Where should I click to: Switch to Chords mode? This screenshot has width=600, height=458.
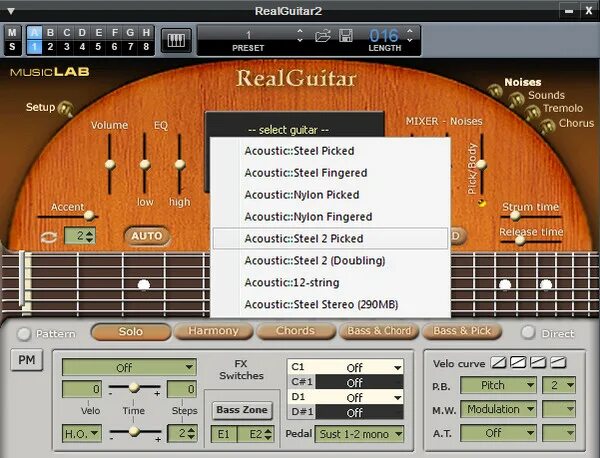tap(295, 331)
